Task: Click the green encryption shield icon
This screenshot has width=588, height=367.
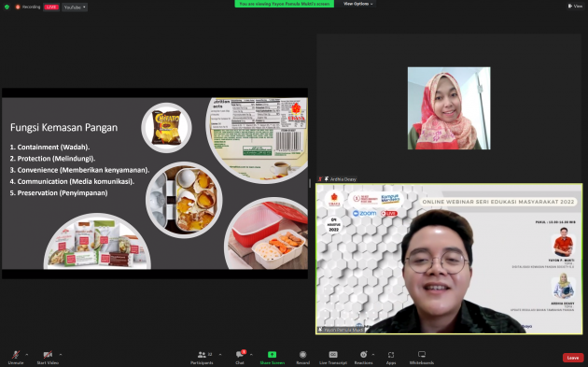Action: click(7, 7)
